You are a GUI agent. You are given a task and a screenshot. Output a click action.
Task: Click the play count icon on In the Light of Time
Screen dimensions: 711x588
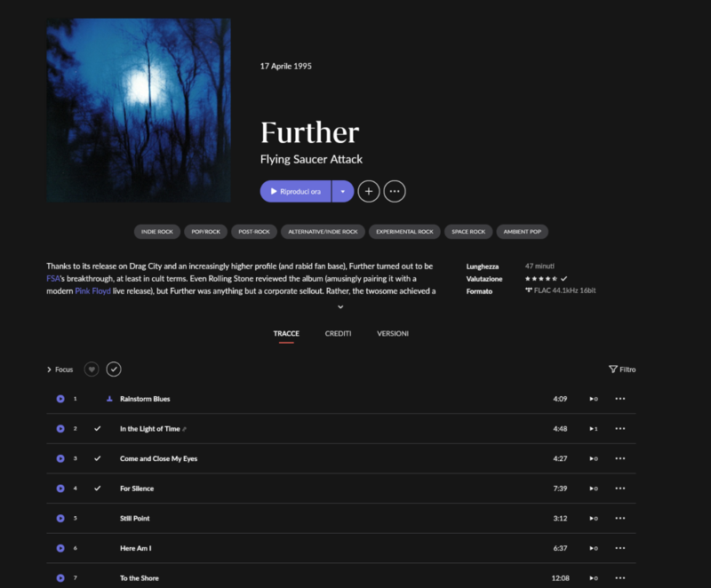pyautogui.click(x=594, y=428)
